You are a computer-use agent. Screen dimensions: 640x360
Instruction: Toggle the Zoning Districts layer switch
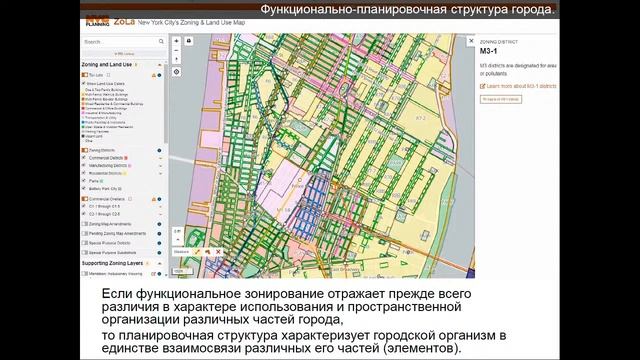tap(84, 150)
